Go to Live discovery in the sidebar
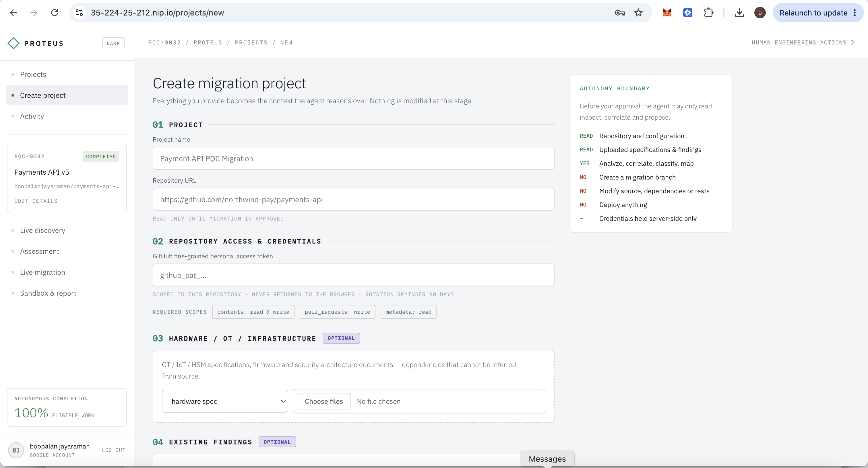This screenshot has height=468, width=868. [x=42, y=230]
